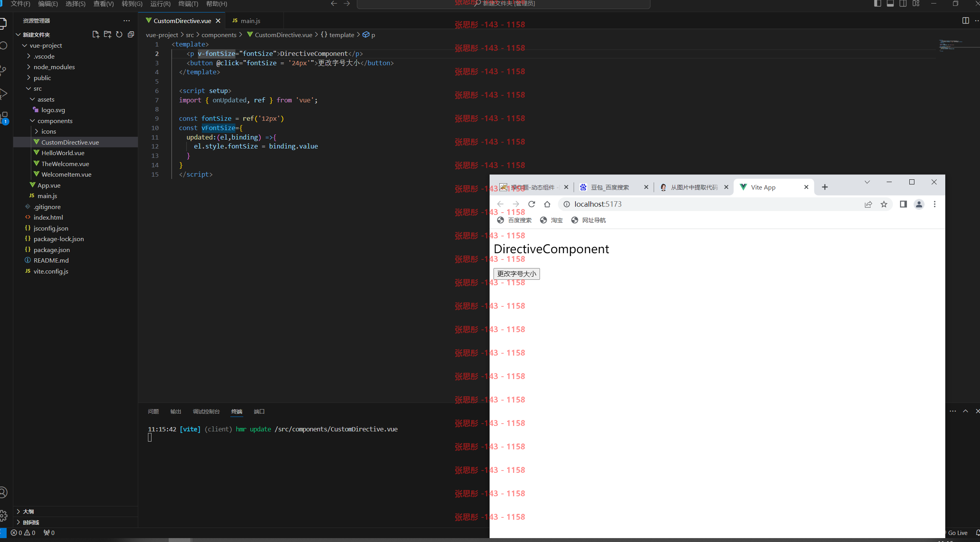
Task: Split the editor to the right
Action: click(x=966, y=21)
